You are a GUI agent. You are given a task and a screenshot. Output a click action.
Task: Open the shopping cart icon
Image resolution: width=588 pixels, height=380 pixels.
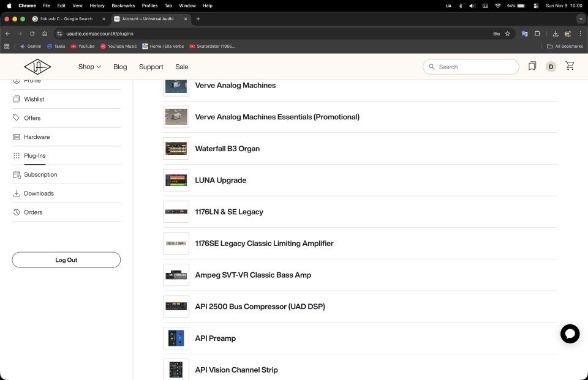click(570, 65)
